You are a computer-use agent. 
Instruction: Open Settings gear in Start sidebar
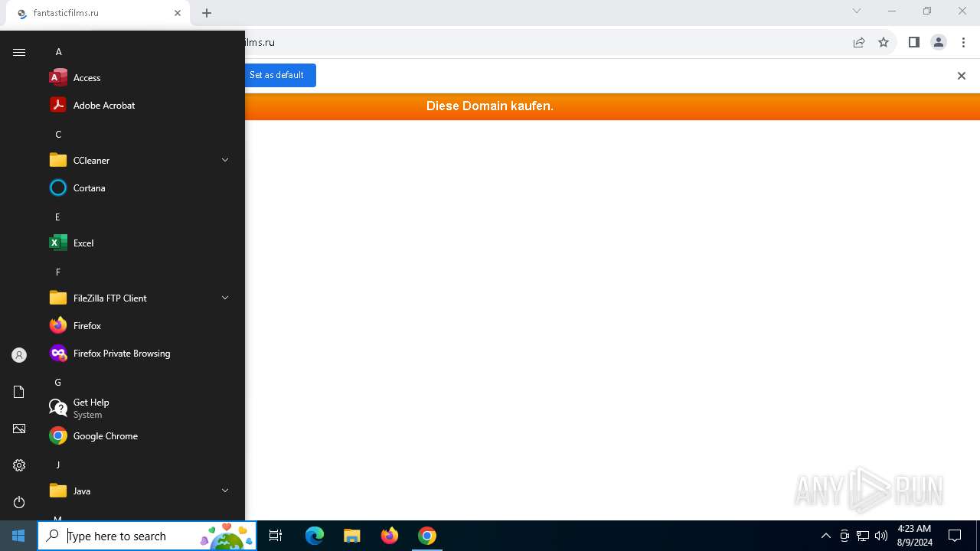point(19,465)
